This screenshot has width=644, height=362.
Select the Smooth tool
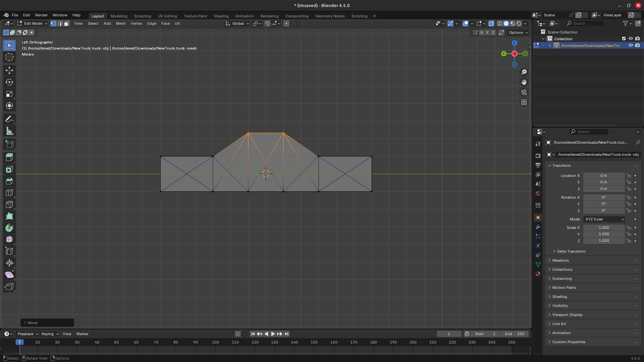coord(9,239)
